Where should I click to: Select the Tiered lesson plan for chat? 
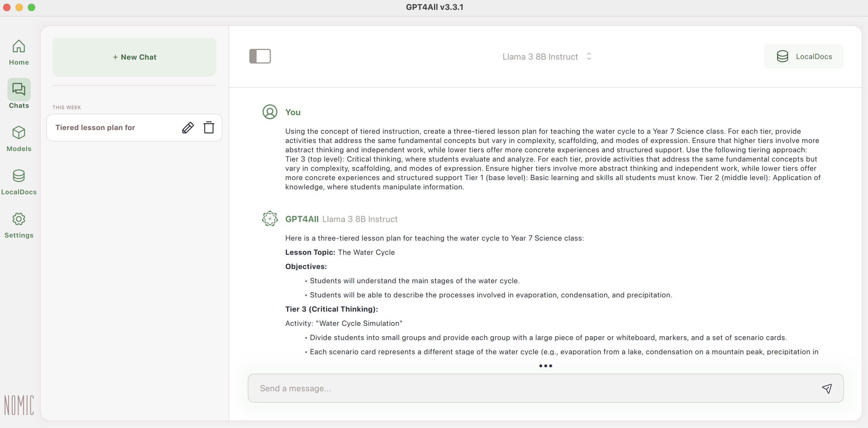pyautogui.click(x=95, y=128)
